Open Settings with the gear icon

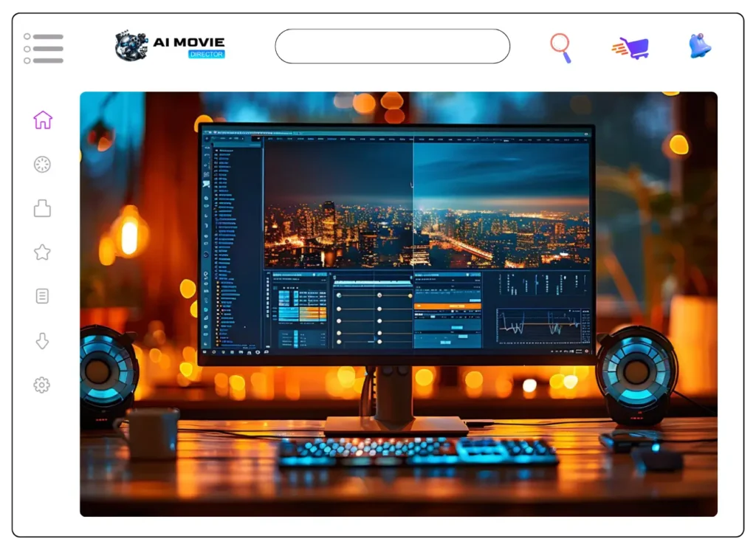coord(42,385)
